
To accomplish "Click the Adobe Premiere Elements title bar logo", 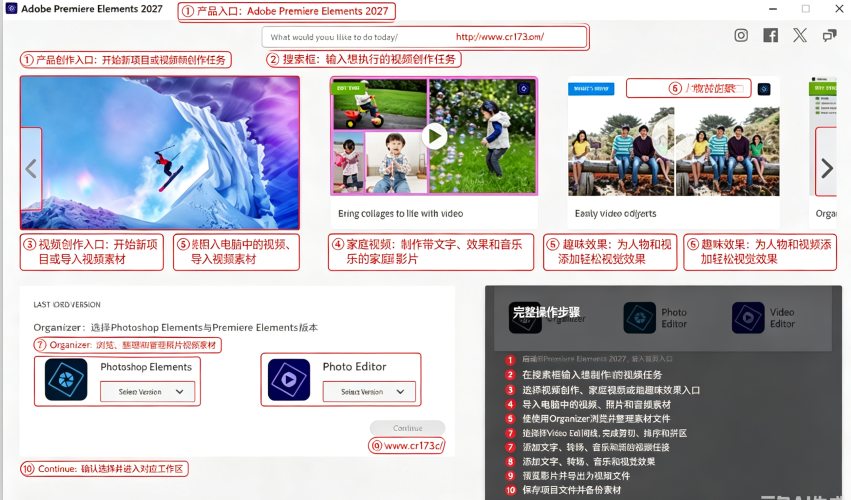I will click(11, 8).
